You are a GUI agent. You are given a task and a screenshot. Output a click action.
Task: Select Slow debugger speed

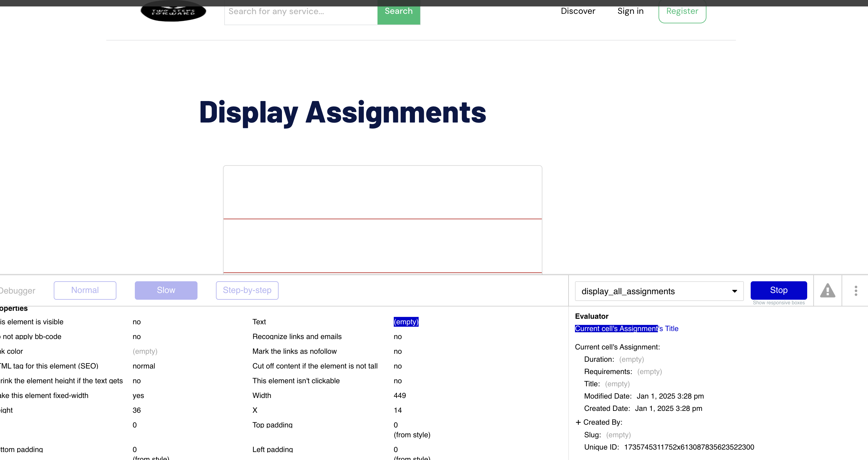(166, 290)
